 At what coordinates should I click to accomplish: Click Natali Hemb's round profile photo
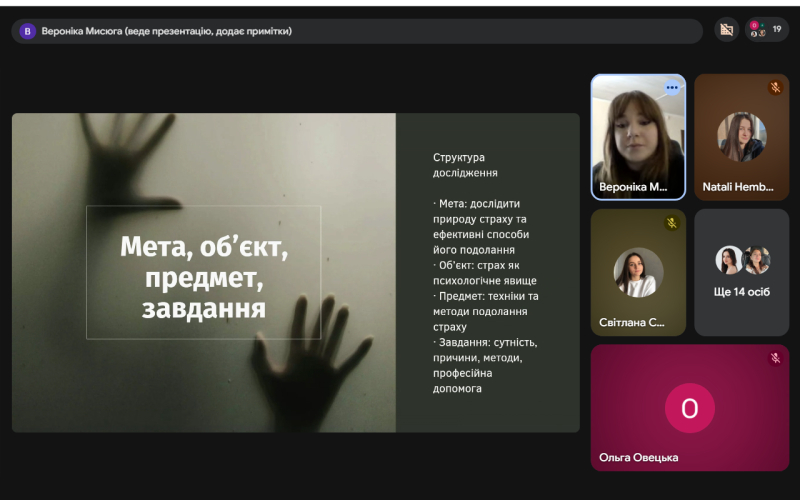click(x=741, y=136)
